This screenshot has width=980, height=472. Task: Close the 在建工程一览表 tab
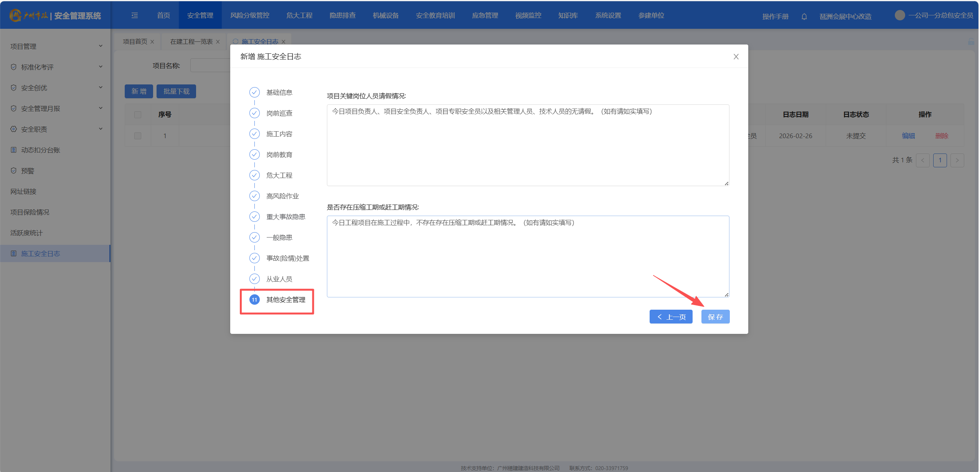coord(218,42)
